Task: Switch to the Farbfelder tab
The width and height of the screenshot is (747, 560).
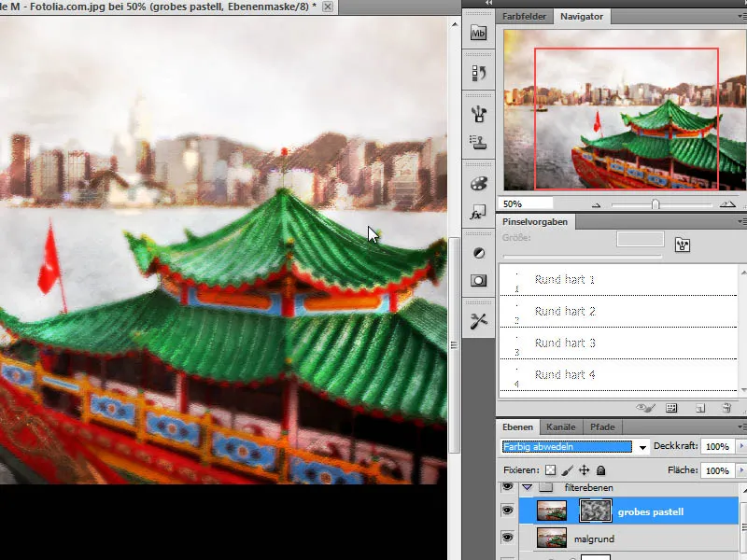Action: (526, 17)
